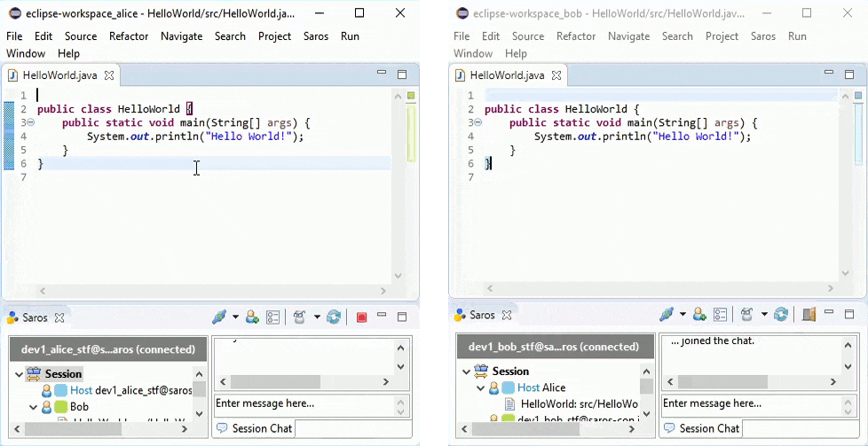Image resolution: width=868 pixels, height=446 pixels.
Task: Open connect dropdown arrow in Bob's Saros view
Action: point(683,315)
